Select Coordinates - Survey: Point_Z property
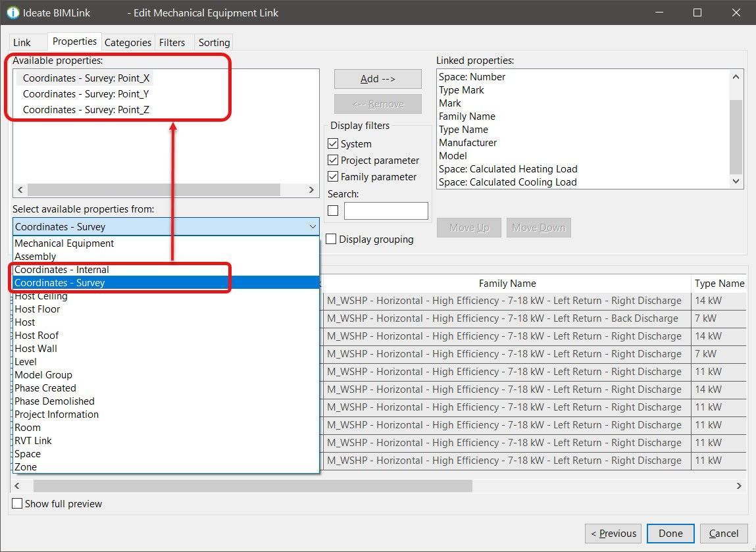Image resolution: width=756 pixels, height=552 pixels. [86, 110]
